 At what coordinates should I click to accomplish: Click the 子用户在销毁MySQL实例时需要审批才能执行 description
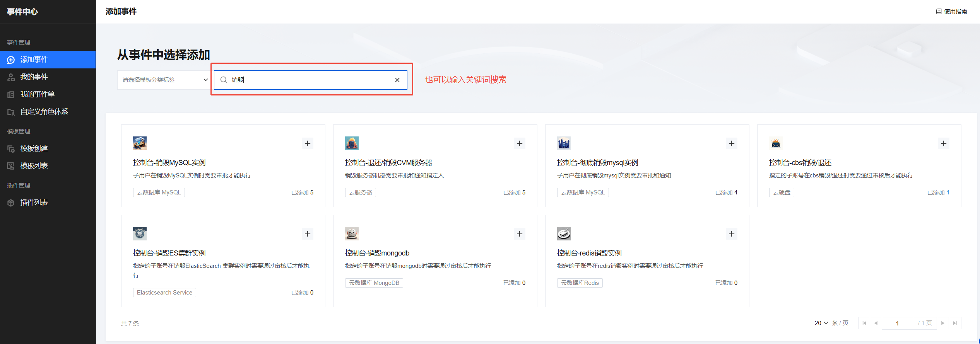click(192, 175)
